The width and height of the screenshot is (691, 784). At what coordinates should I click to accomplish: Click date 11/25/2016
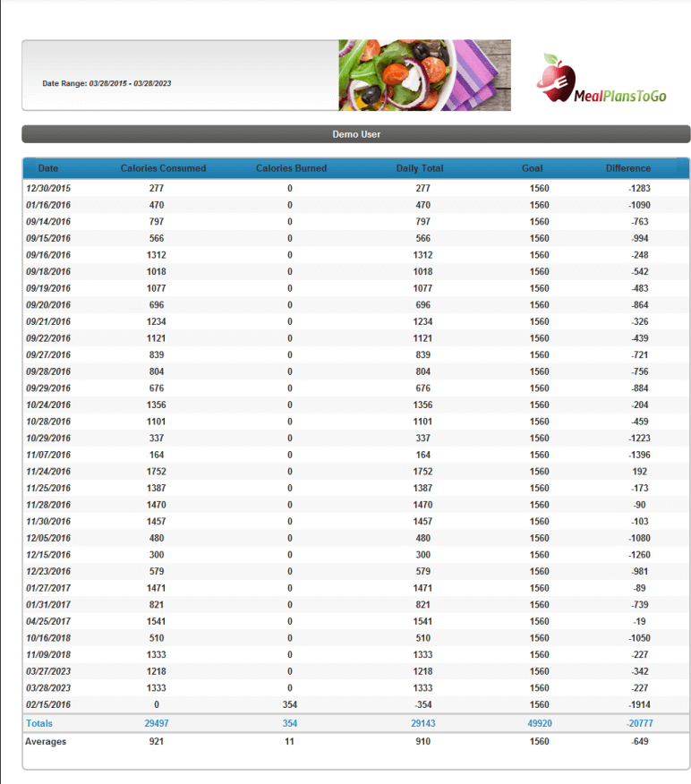48,488
